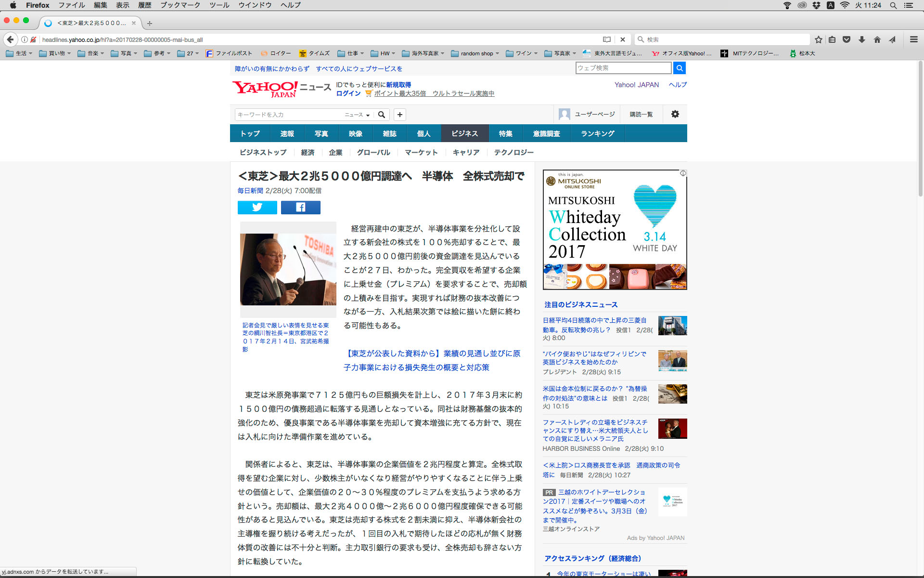Image resolution: width=924 pixels, height=578 pixels.
Task: Bookmark page with the star icon
Action: tap(818, 39)
